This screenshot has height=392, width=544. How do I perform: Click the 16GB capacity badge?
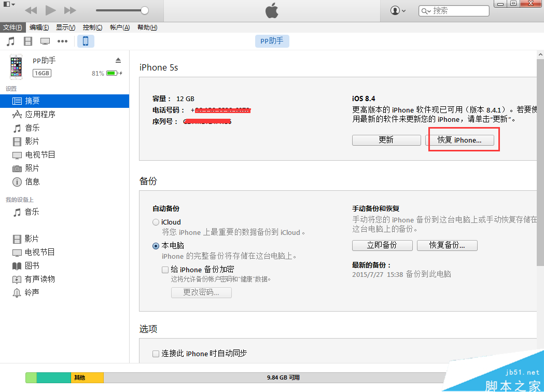(x=42, y=73)
